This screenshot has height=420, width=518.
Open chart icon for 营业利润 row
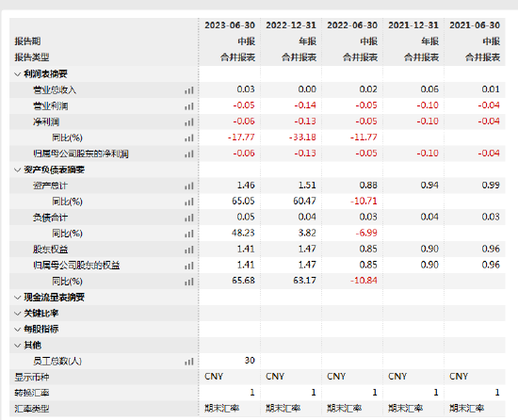tap(189, 106)
